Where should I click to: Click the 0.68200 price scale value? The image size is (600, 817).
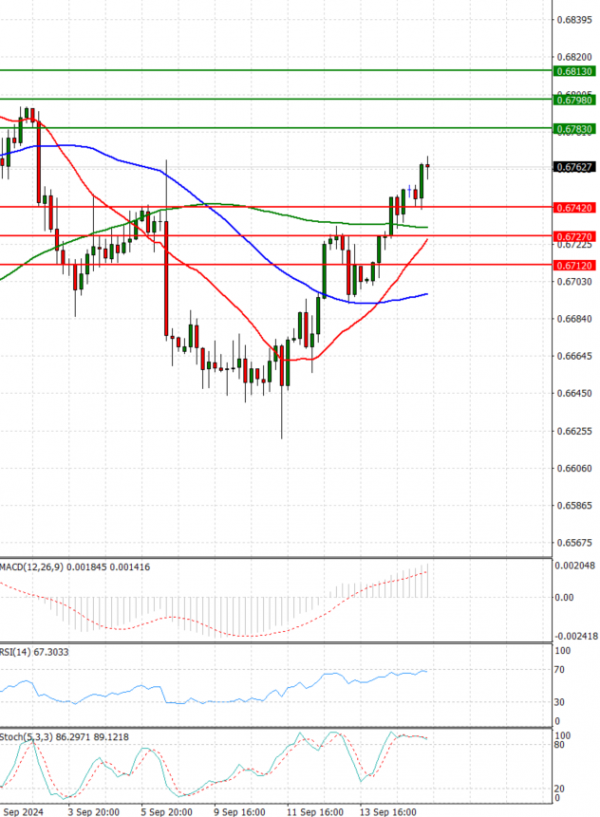point(574,57)
